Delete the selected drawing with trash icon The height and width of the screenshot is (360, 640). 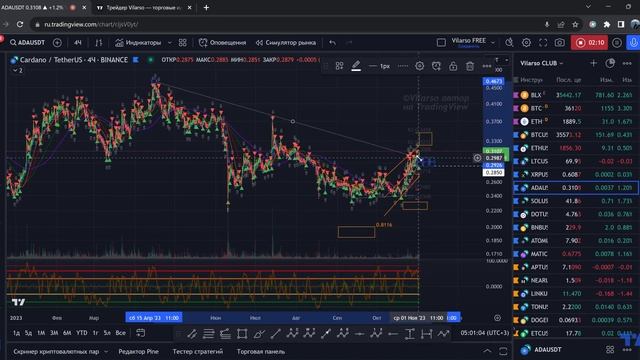470,66
